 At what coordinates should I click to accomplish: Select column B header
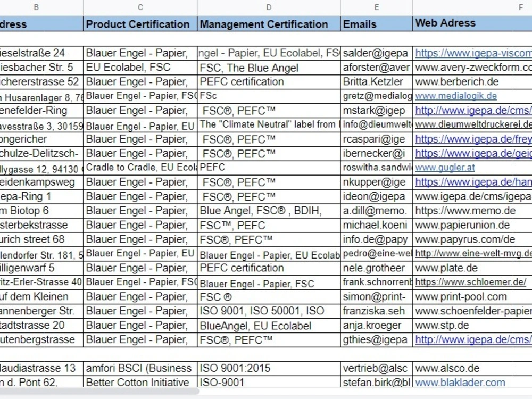[36, 7]
